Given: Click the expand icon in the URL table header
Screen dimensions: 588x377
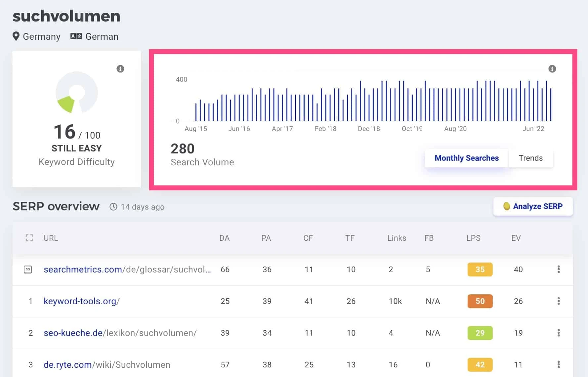Looking at the screenshot, I should (29, 237).
